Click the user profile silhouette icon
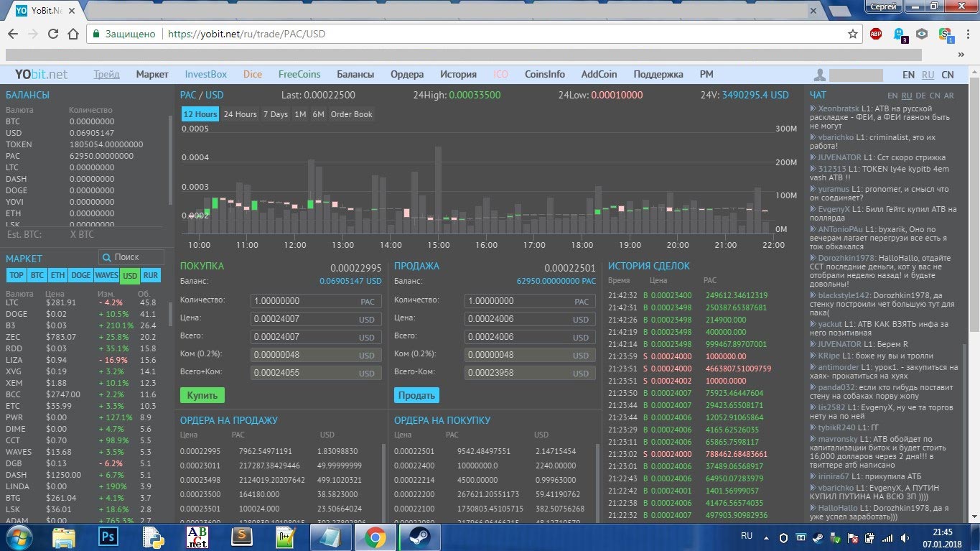The width and height of the screenshot is (980, 551). click(x=819, y=75)
